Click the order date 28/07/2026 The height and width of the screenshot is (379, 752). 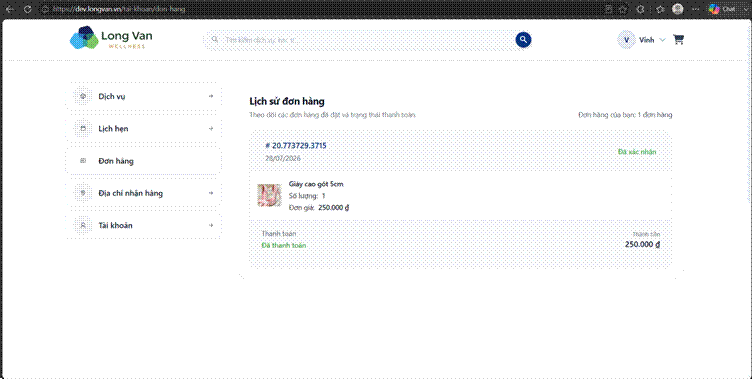pos(283,158)
